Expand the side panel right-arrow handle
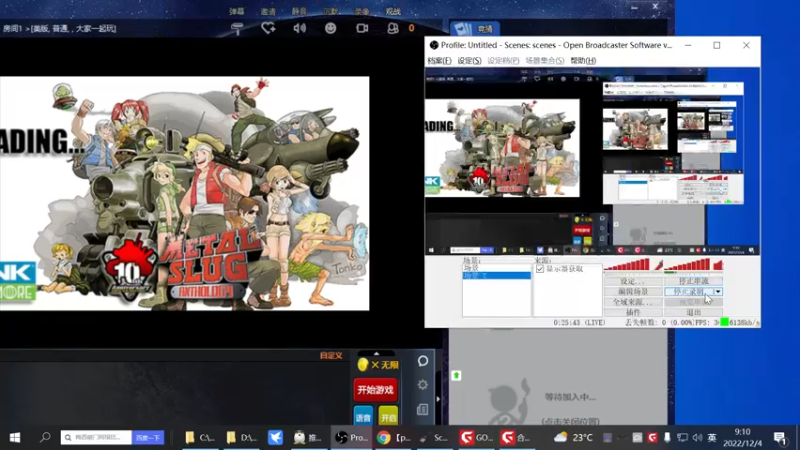800x450 pixels. click(438, 399)
